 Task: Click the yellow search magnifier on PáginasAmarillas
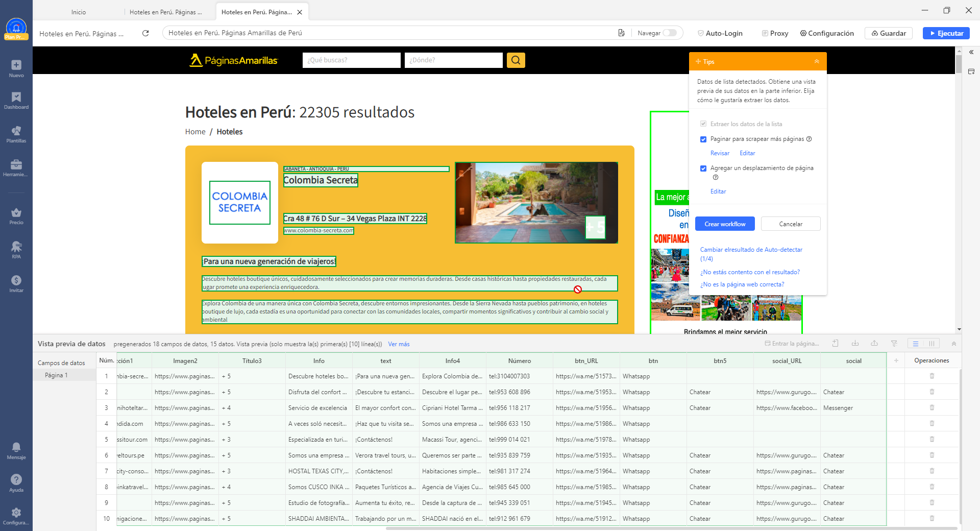[516, 60]
